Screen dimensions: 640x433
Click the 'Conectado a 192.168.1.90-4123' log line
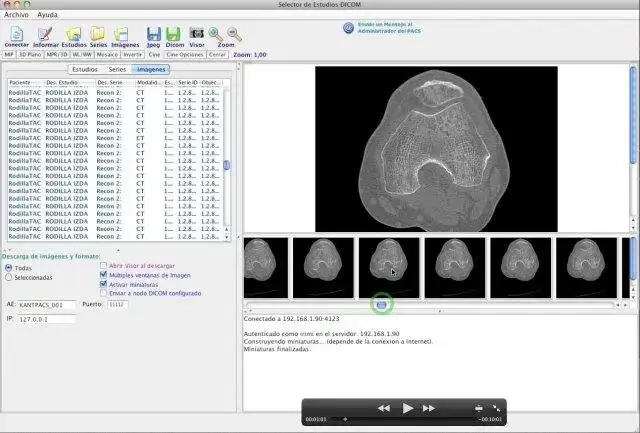point(291,319)
